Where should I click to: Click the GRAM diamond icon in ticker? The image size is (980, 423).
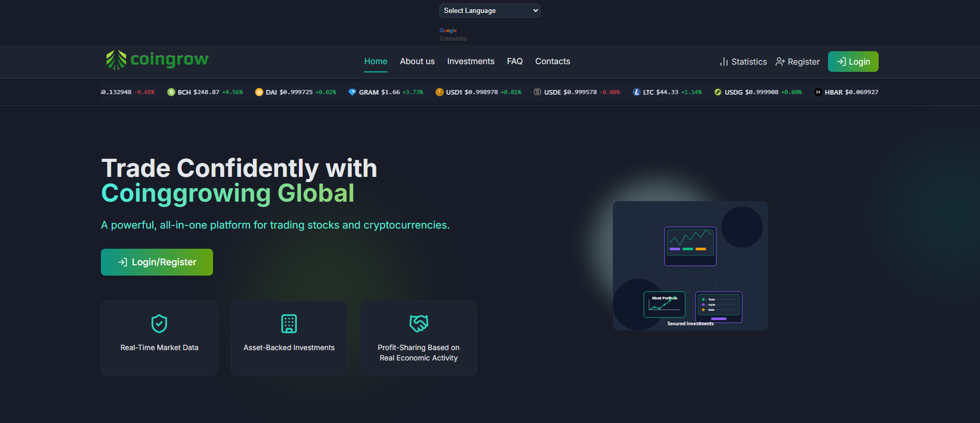pos(352,92)
